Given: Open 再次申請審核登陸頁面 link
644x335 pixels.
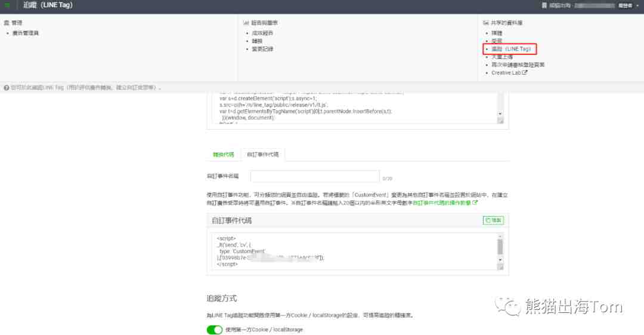Looking at the screenshot, I should pos(518,64).
